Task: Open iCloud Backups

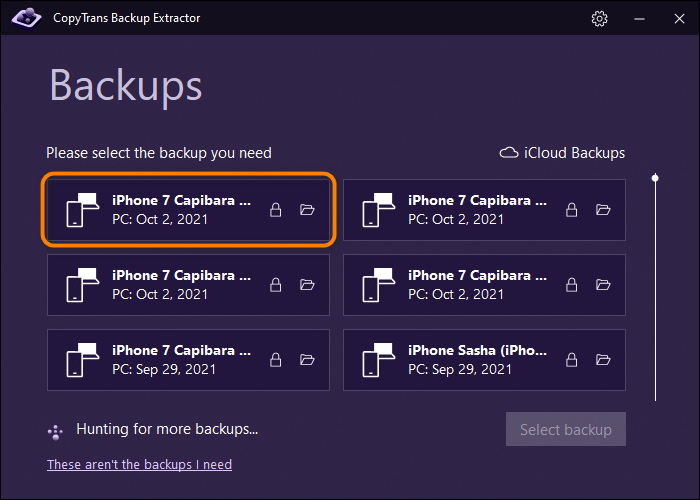Action: 562,153
